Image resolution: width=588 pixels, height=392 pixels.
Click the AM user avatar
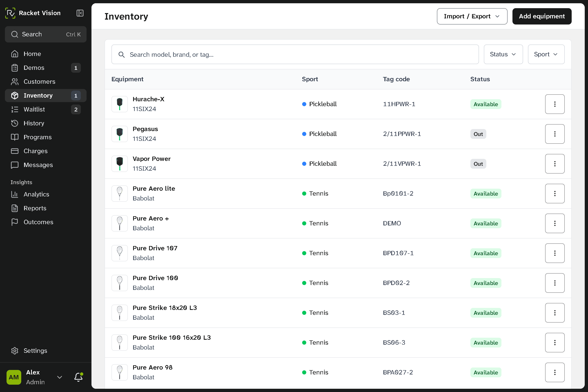14,377
